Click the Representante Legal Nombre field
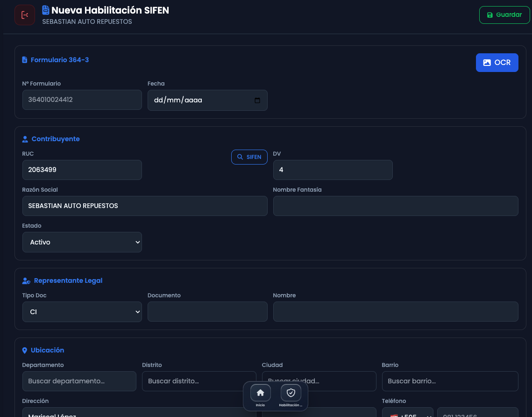Viewport: 532px width, 417px height. [x=396, y=312]
